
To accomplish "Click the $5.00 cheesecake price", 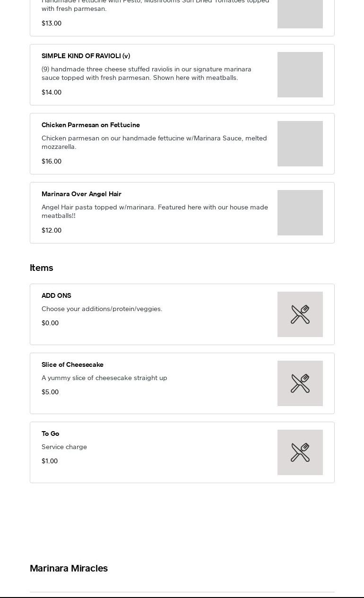I will (x=50, y=392).
